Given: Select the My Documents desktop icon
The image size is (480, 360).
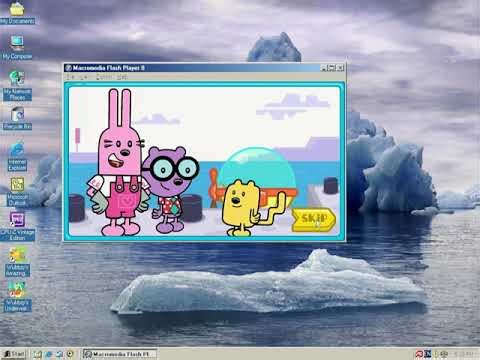Looking at the screenshot, I should [17, 13].
